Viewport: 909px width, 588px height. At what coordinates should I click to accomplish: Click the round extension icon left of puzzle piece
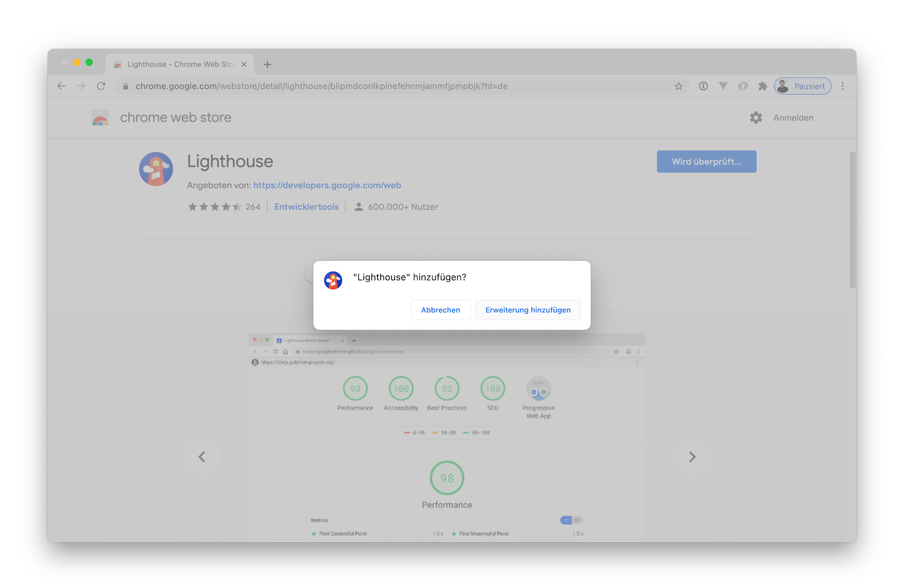(743, 86)
